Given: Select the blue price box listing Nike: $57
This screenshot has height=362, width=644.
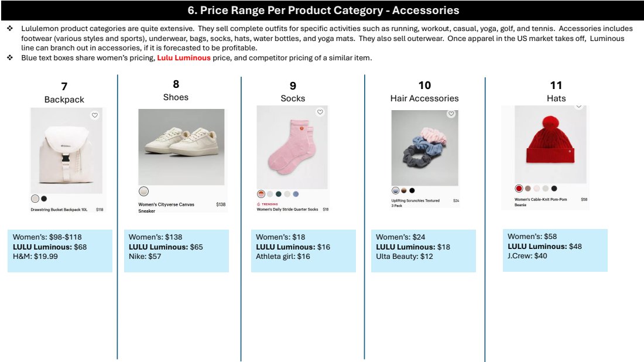Looking at the screenshot, I should (x=176, y=251).
